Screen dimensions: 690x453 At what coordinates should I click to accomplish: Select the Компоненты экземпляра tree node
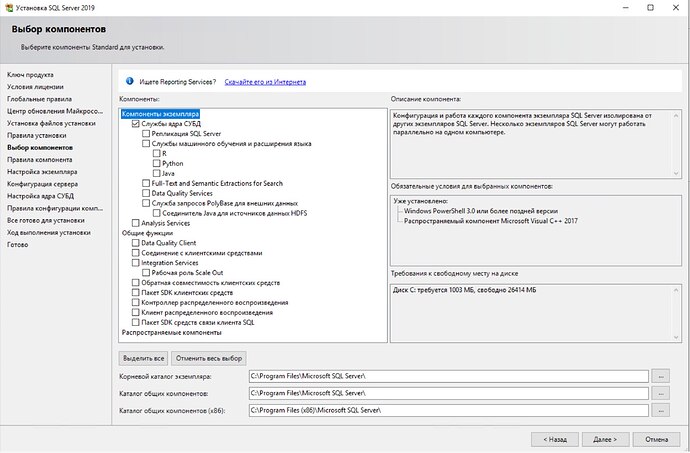pos(160,114)
